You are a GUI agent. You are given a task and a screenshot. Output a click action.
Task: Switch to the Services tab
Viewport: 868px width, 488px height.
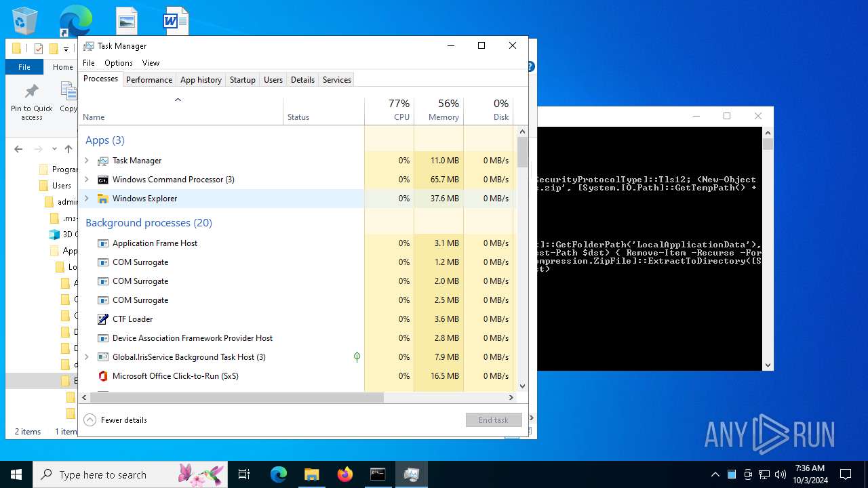click(x=337, y=80)
